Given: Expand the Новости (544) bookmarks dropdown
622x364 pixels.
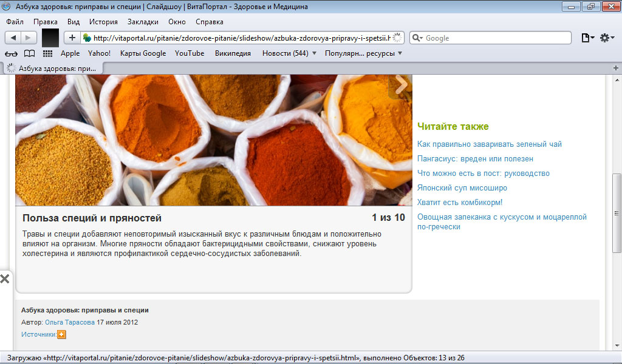Looking at the screenshot, I should click(x=289, y=53).
